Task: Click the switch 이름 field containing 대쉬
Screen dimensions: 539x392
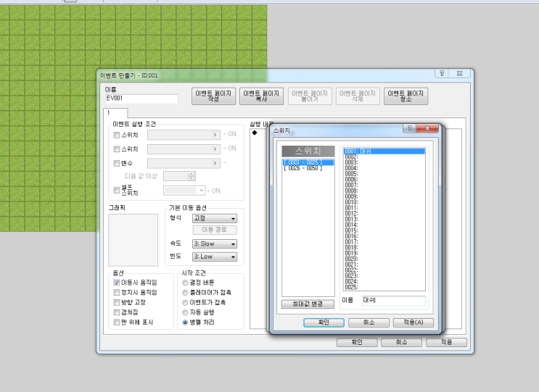Action: click(394, 301)
